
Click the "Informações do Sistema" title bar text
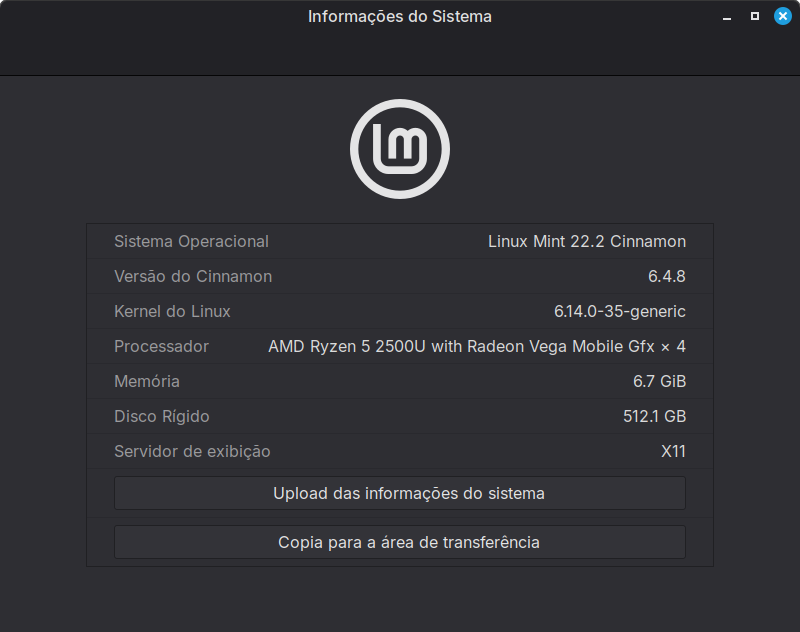click(x=400, y=17)
